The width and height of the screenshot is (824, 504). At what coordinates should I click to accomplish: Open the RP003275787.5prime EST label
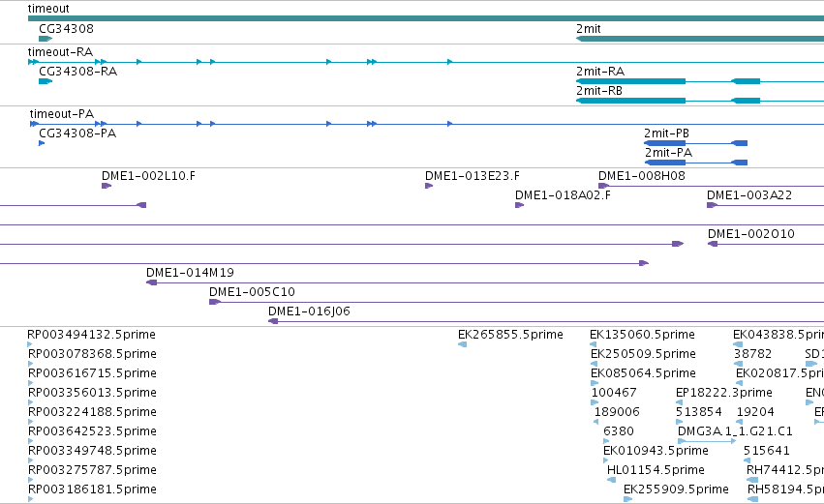click(92, 470)
